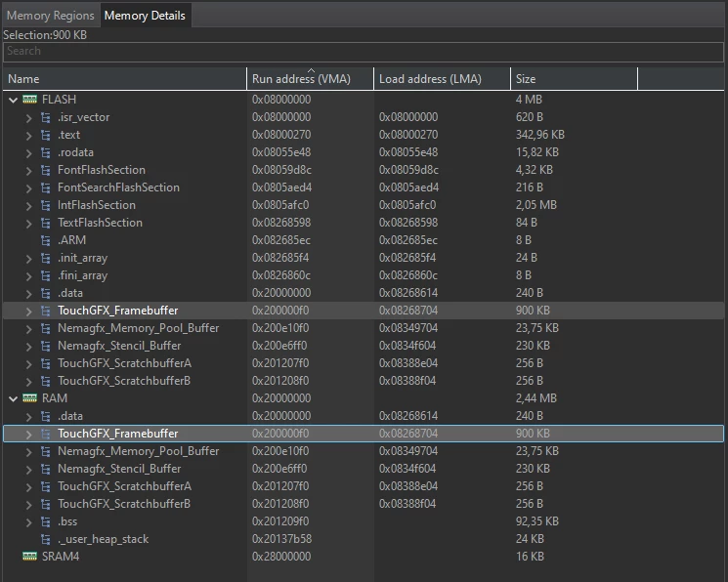Click the RAM memory region icon
728x582 pixels.
[x=29, y=398]
